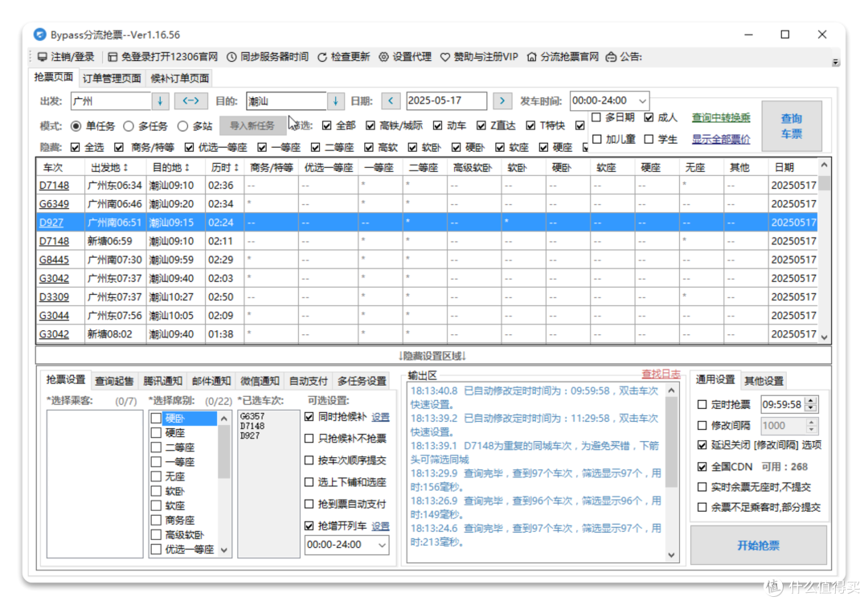This screenshot has width=868, height=605.
Task: Collapse settings via ↓隐藏设置区域↓ bar
Action: click(x=433, y=356)
